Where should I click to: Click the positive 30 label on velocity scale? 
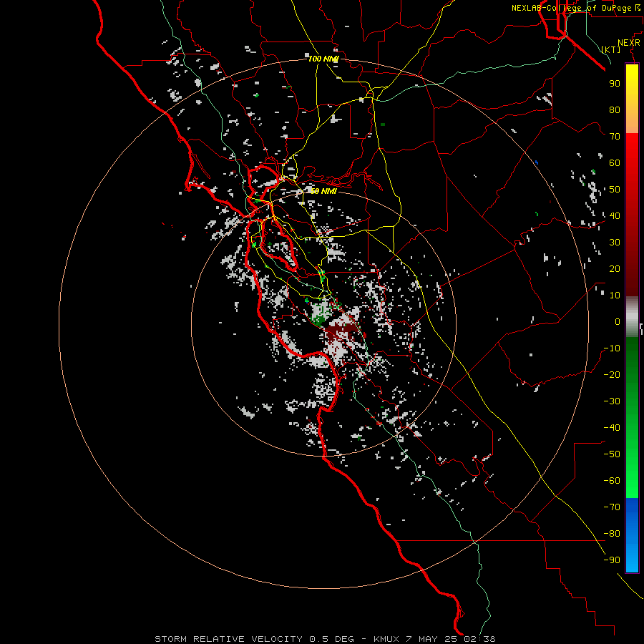click(x=615, y=243)
